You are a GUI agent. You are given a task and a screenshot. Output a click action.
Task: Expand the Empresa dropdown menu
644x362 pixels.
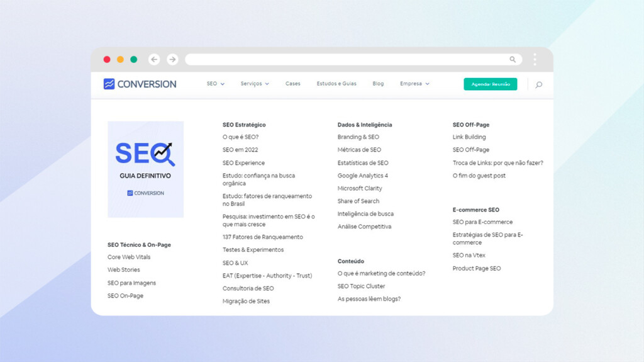(415, 84)
